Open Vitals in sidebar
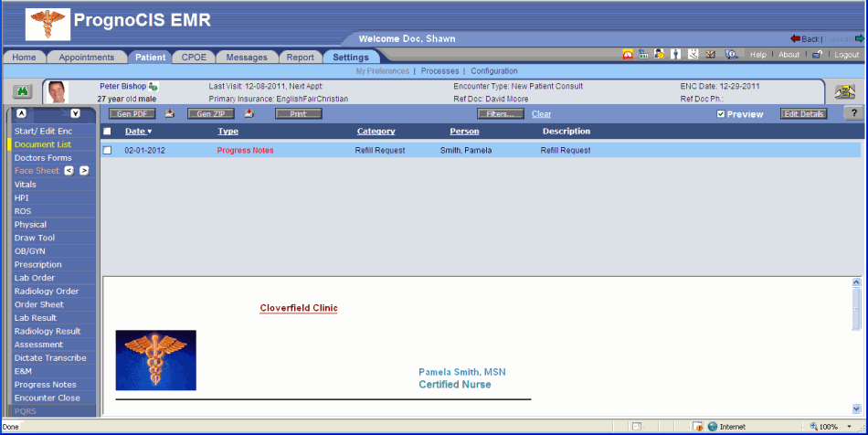This screenshot has width=868, height=435. (53, 185)
